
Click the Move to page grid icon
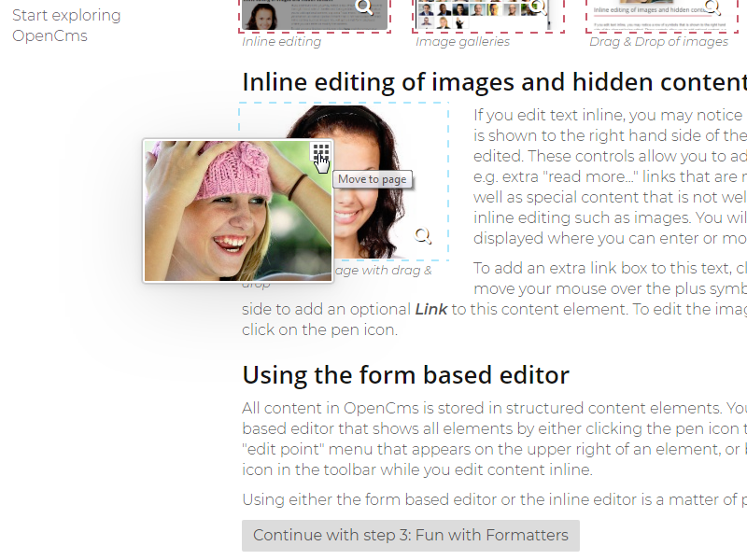(319, 152)
